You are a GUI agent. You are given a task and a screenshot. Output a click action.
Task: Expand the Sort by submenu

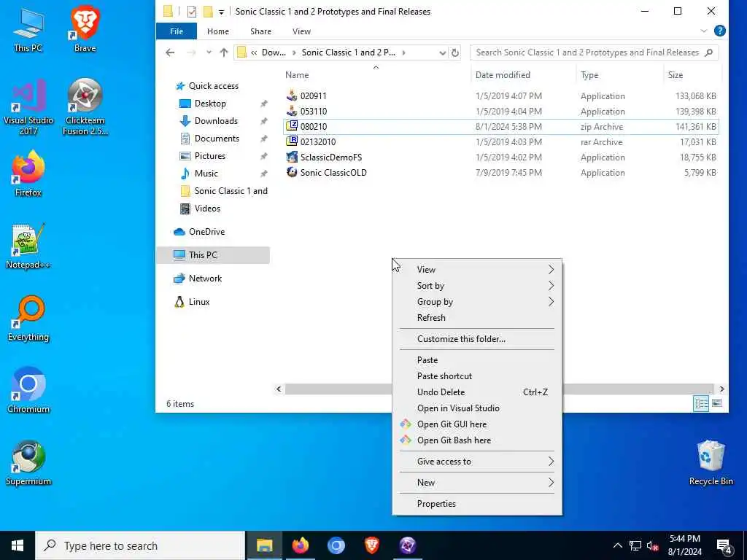click(477, 286)
